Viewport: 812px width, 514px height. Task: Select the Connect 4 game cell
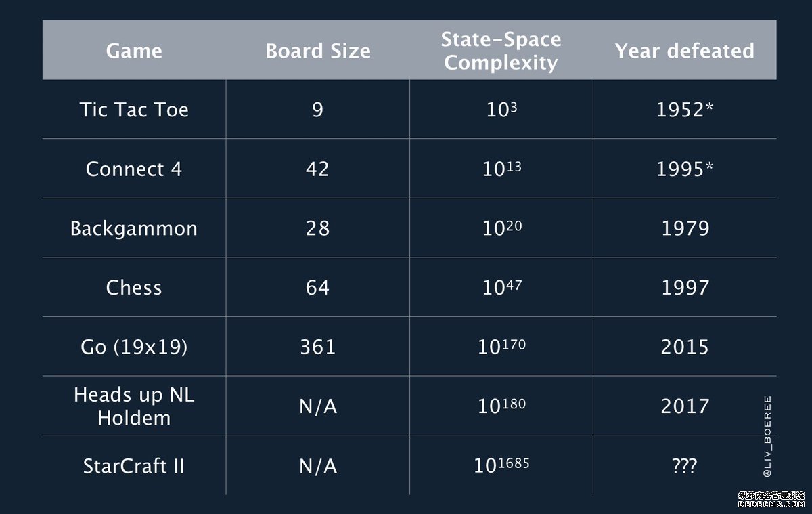134,169
